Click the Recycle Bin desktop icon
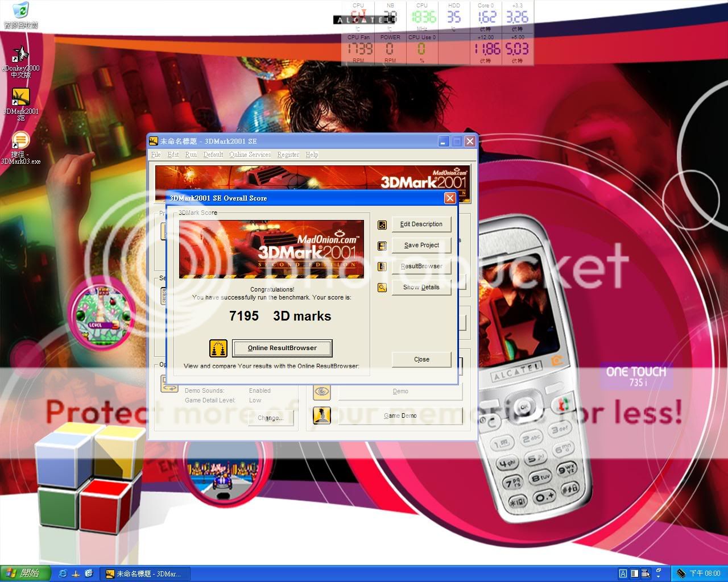The width and height of the screenshot is (728, 582). [20, 11]
